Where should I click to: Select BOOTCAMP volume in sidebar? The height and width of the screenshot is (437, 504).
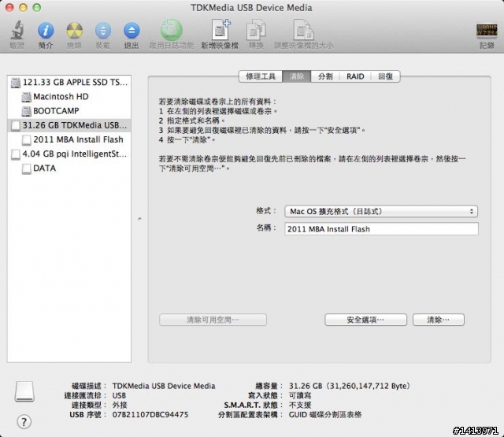(x=69, y=111)
